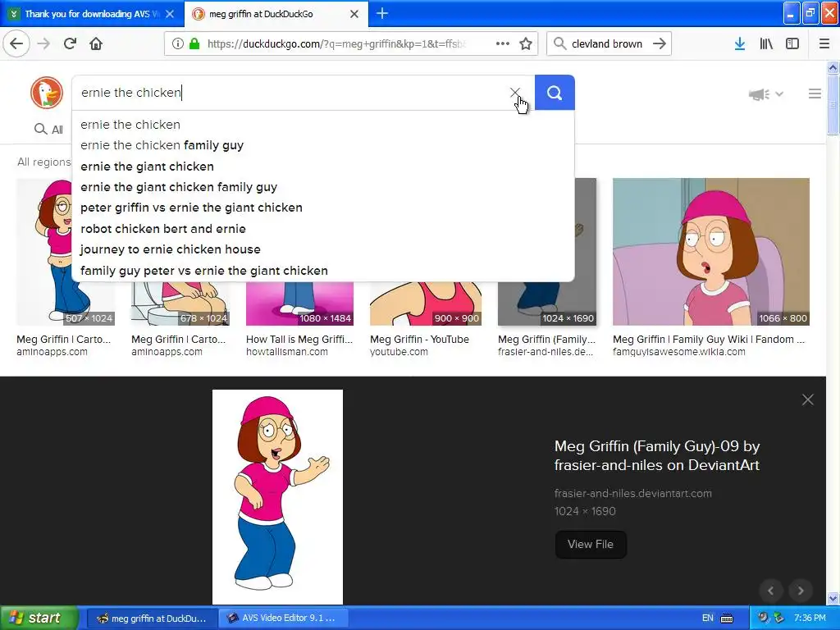Close the AVS download tab
Screen dimensions: 840x630
170,14
